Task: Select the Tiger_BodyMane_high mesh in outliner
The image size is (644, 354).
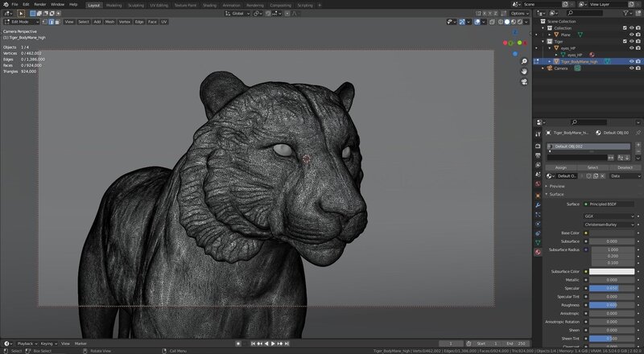Action: (x=578, y=61)
